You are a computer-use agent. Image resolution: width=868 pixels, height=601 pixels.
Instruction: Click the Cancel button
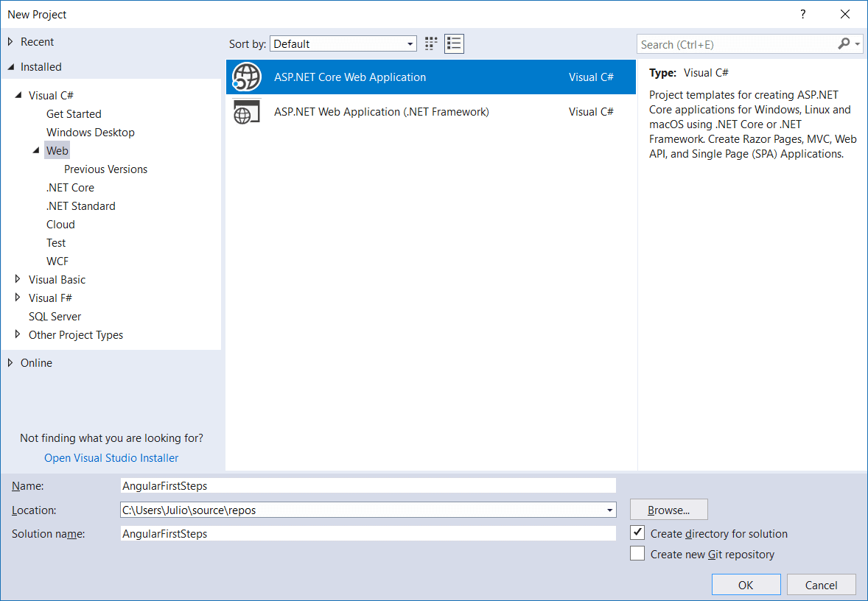821,584
